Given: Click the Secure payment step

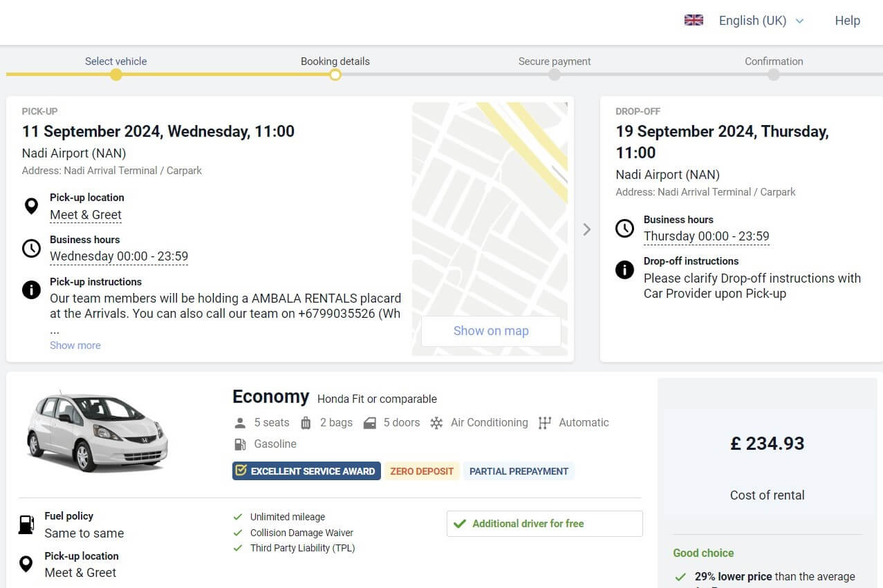Looking at the screenshot, I should 555,61.
